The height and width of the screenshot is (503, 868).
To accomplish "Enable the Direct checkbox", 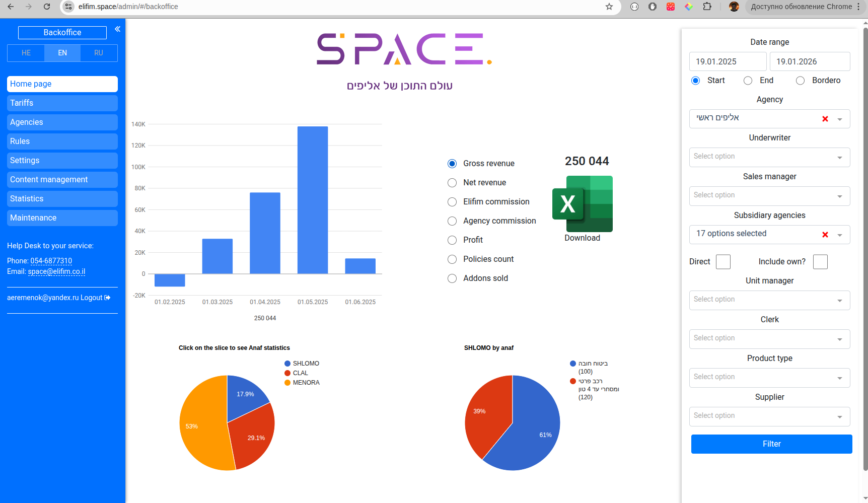I will point(723,261).
